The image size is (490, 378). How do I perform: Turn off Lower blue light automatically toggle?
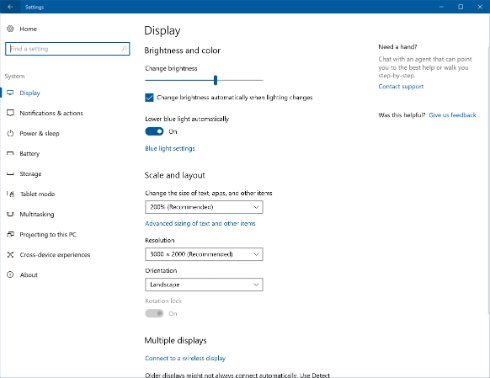(154, 132)
